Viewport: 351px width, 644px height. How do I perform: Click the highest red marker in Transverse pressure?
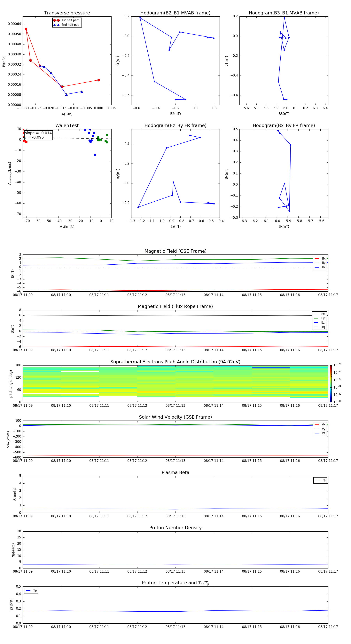26,29
